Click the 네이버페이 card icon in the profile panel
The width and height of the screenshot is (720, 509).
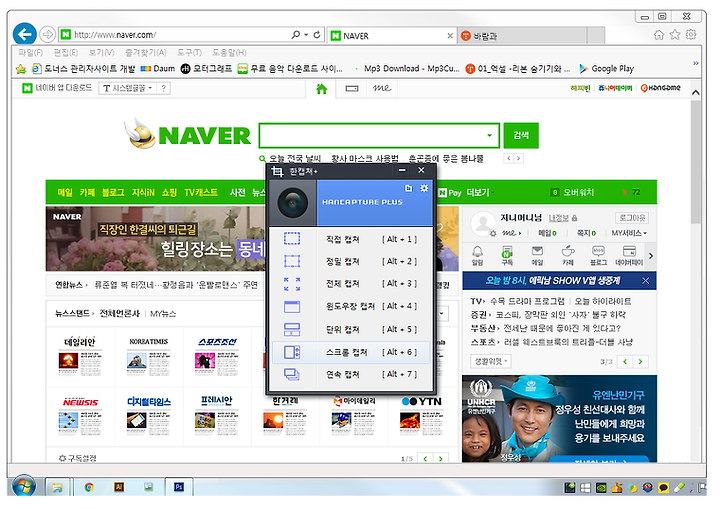(629, 251)
